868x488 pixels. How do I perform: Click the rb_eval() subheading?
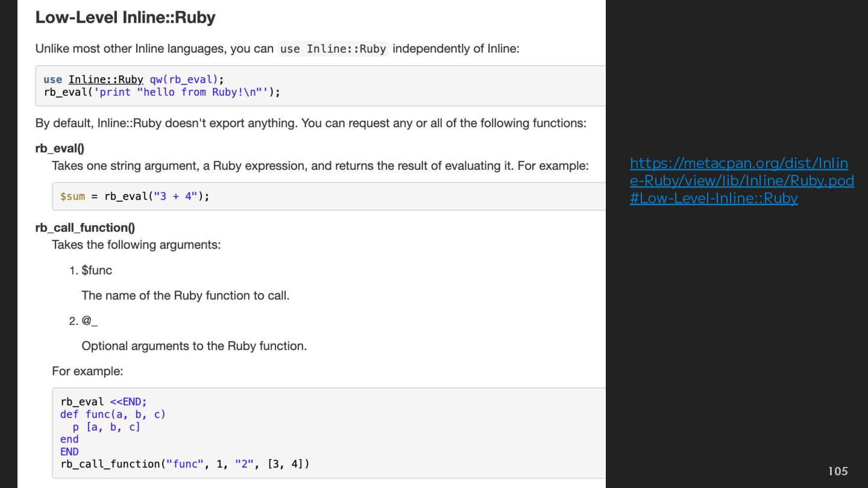point(60,148)
